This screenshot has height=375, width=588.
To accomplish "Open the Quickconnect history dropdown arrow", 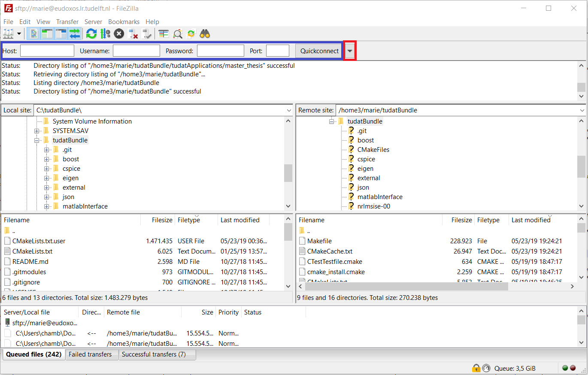I will click(350, 51).
